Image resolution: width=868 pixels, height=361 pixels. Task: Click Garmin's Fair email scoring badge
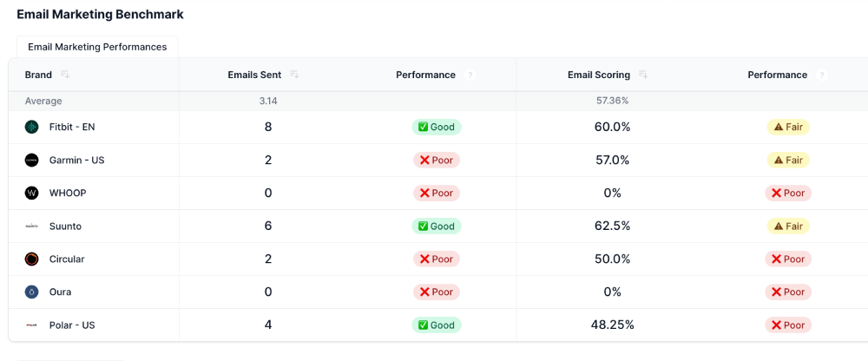[788, 160]
